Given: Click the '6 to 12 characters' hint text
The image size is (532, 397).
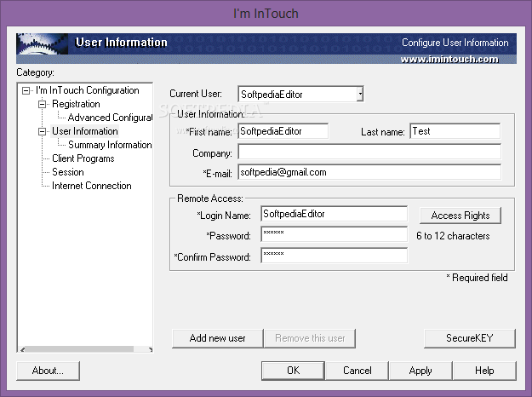Looking at the screenshot, I should point(453,236).
